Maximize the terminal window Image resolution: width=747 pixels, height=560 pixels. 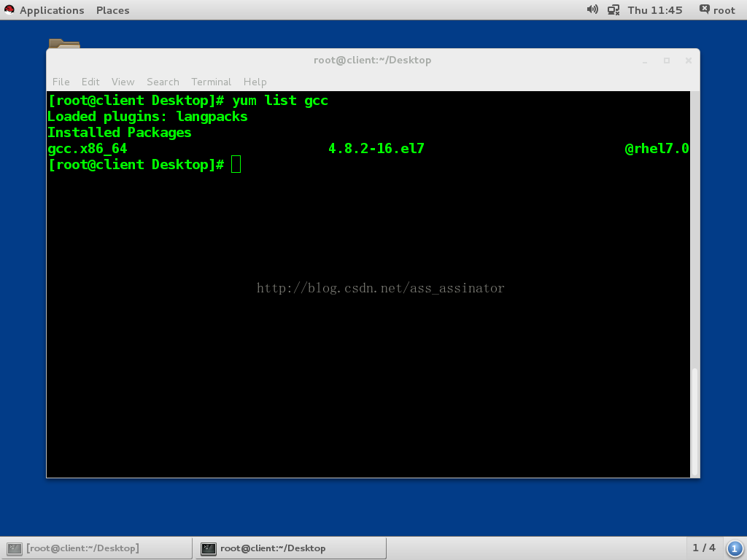pyautogui.click(x=667, y=61)
